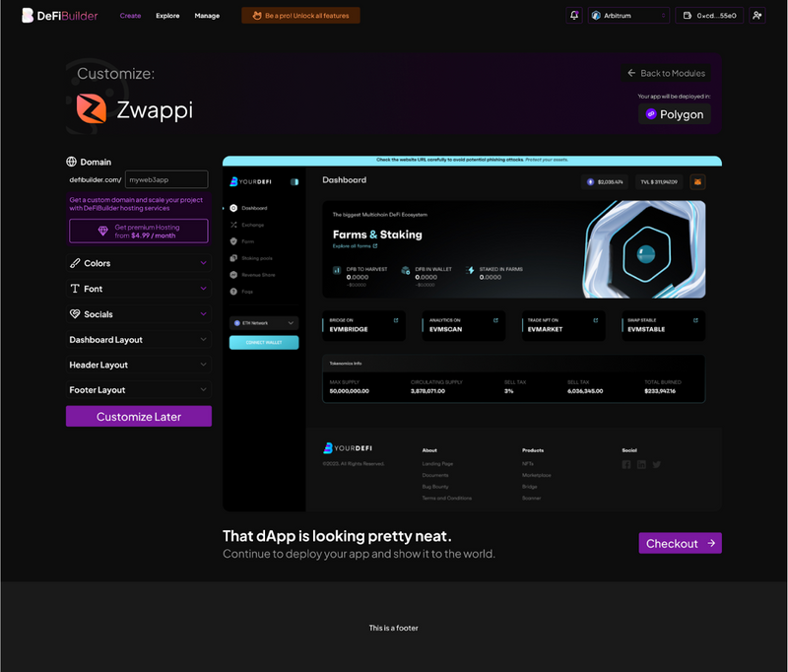The height and width of the screenshot is (672, 788).
Task: Click the Facebook icon in preview footer
Action: click(x=626, y=464)
